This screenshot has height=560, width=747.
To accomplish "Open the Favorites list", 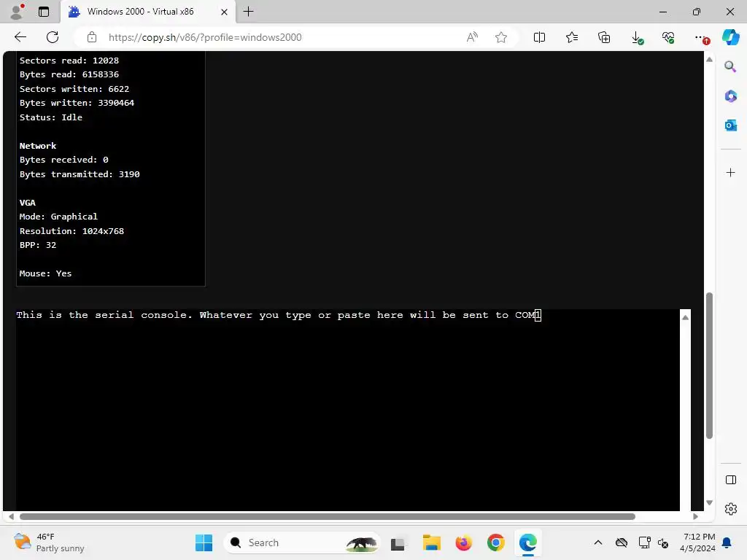I will coord(572,37).
